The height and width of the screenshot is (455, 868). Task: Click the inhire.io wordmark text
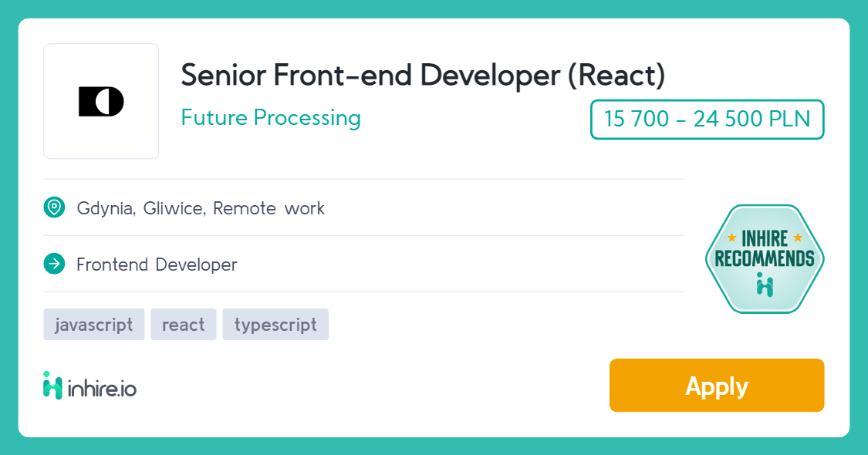coord(102,389)
